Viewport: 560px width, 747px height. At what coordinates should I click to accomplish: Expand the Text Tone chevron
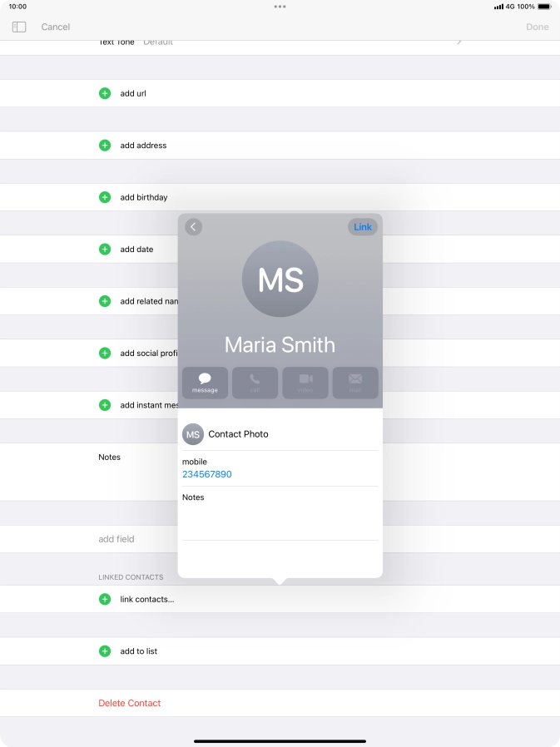pyautogui.click(x=458, y=42)
